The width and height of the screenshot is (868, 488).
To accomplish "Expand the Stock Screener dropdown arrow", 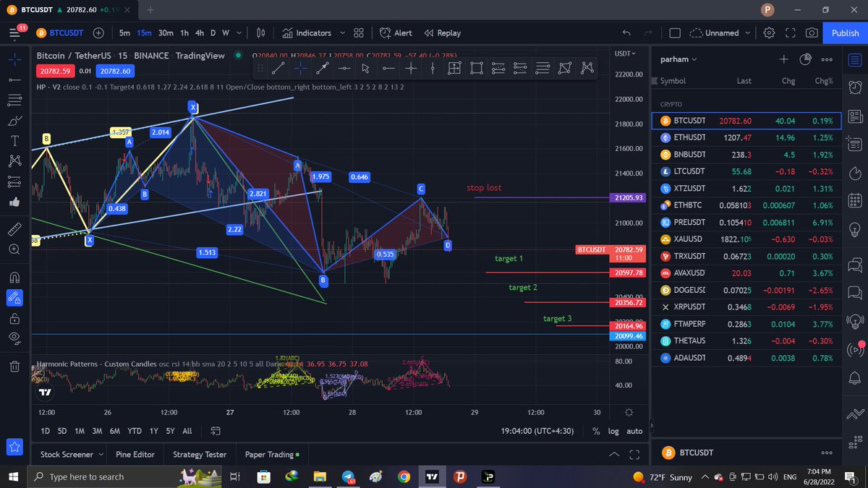I will click(101, 455).
